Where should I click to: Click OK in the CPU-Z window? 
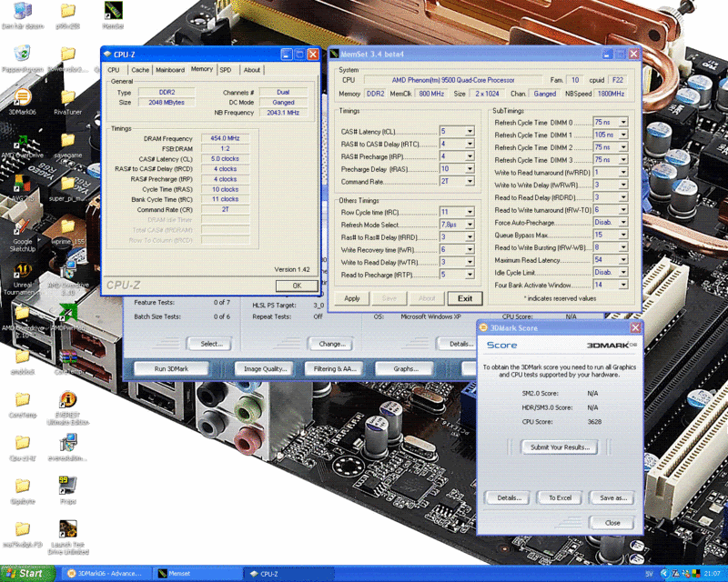297,286
